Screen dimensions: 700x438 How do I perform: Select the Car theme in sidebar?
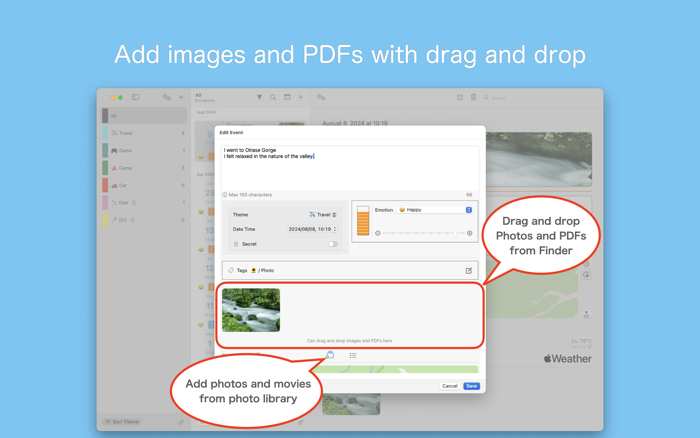point(144,185)
